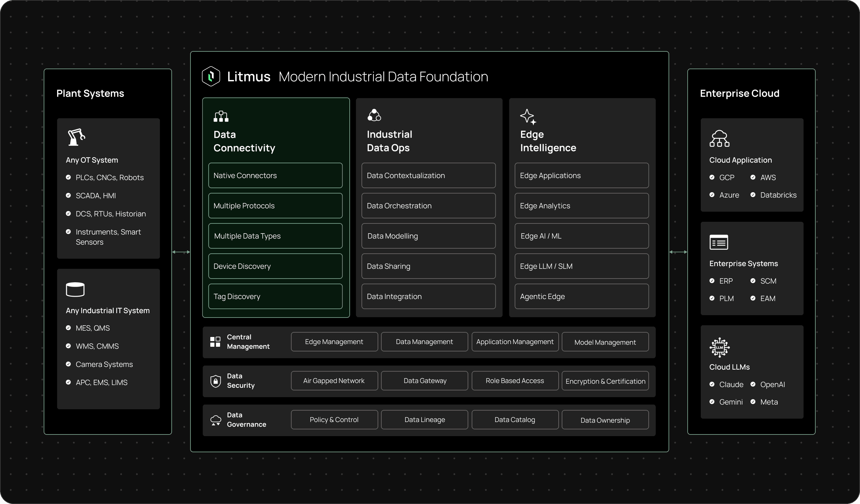Toggle the Azure checkmark
The width and height of the screenshot is (860, 504).
[712, 195]
